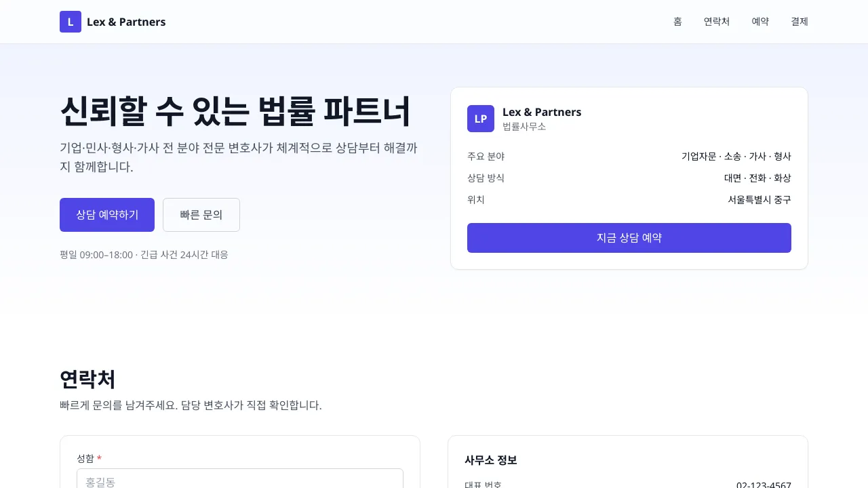
Task: Click the Lex & Partners title in firm card
Action: [x=541, y=112]
